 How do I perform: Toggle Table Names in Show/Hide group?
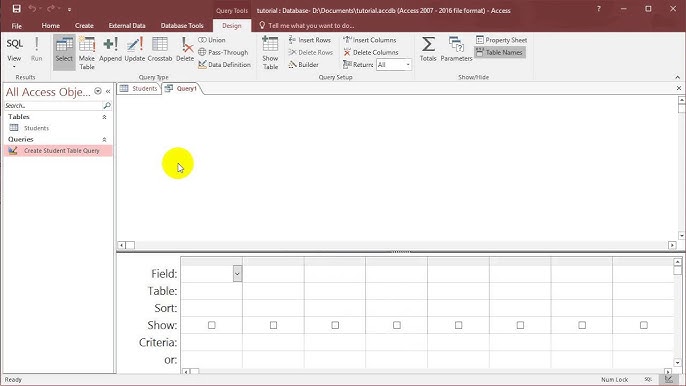pyautogui.click(x=500, y=52)
